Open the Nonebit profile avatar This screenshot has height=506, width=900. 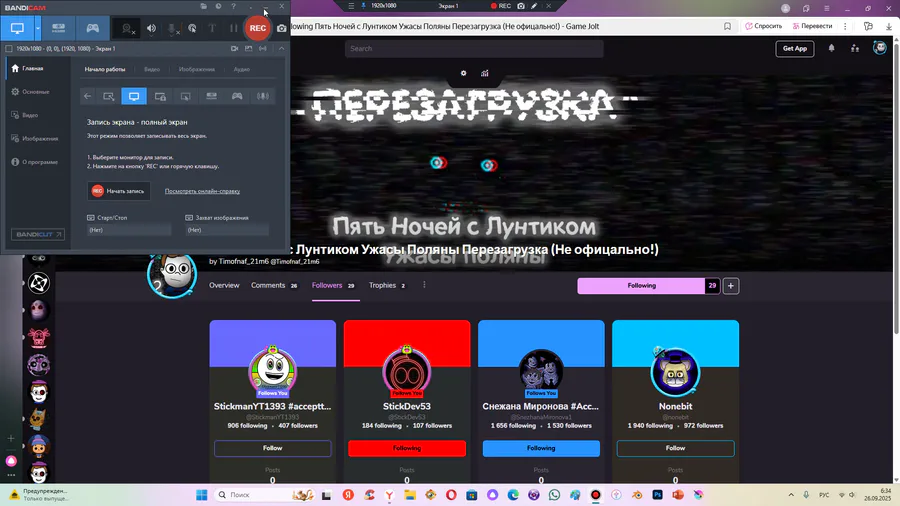[675, 372]
